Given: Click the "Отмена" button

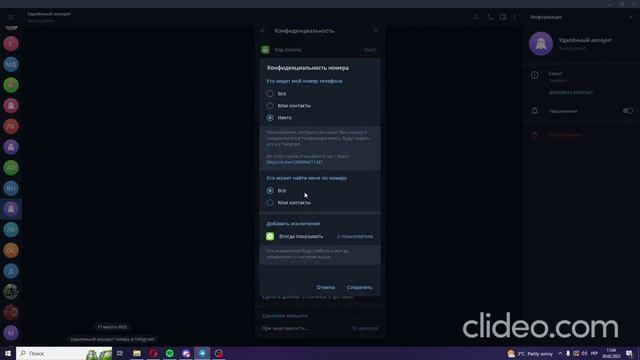Looking at the screenshot, I should tap(326, 287).
